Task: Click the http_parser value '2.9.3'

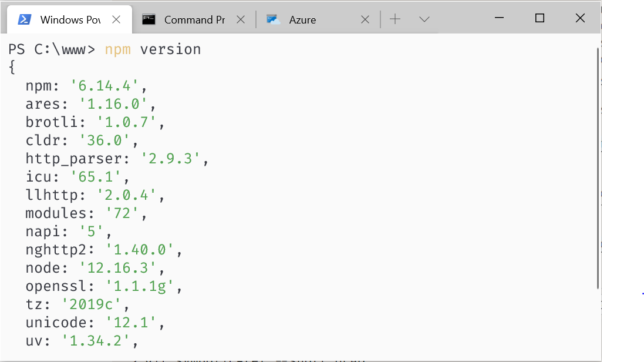Action: [x=170, y=159]
